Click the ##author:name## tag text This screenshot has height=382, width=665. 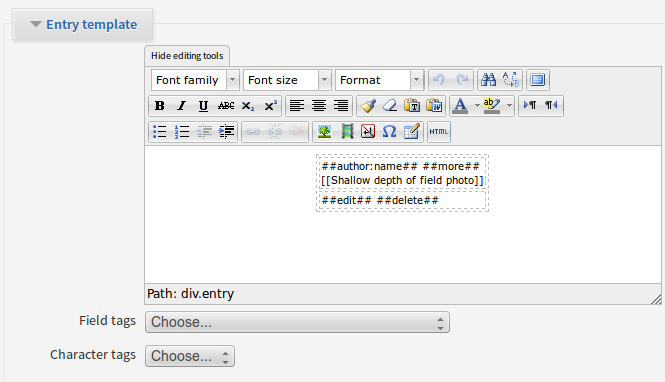tap(369, 166)
